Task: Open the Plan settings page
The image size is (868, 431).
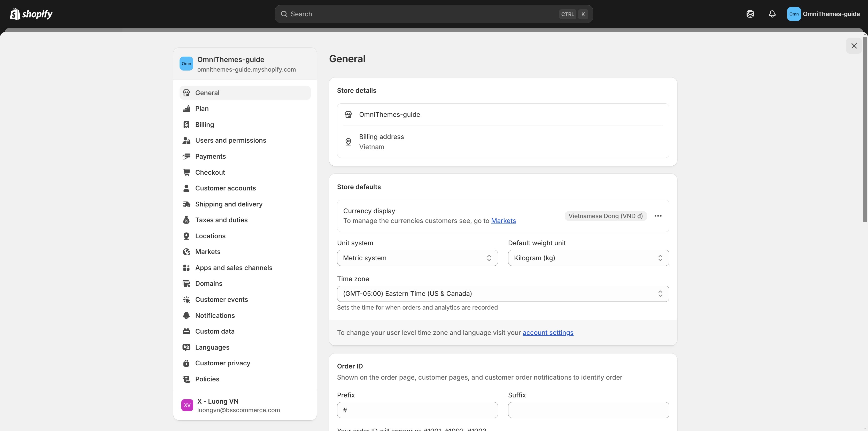Action: click(x=245, y=109)
